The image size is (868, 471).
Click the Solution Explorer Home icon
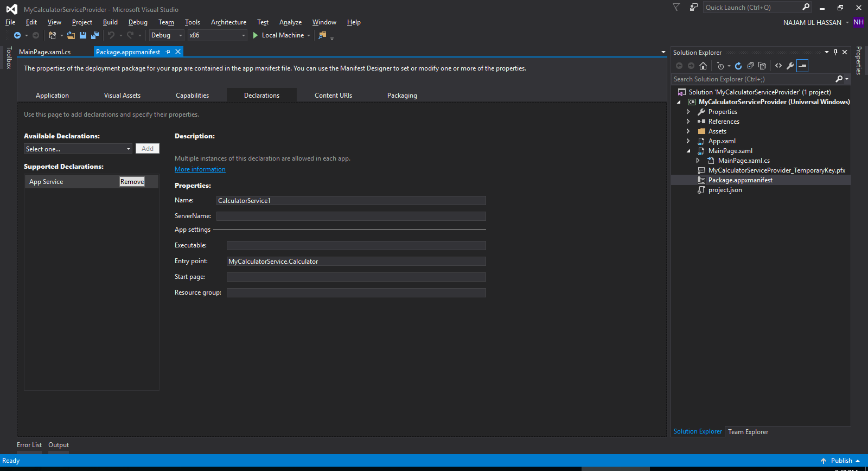click(x=703, y=66)
